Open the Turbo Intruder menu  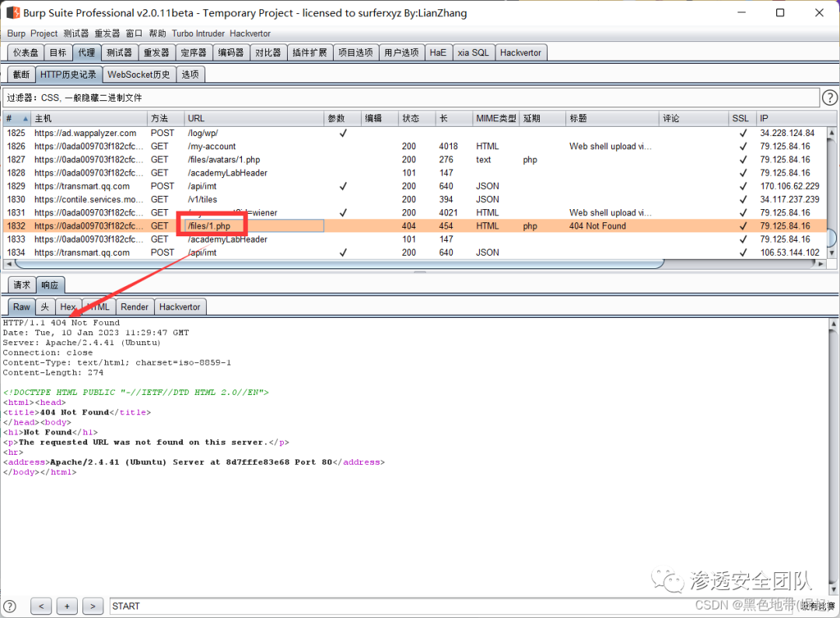coord(198,33)
